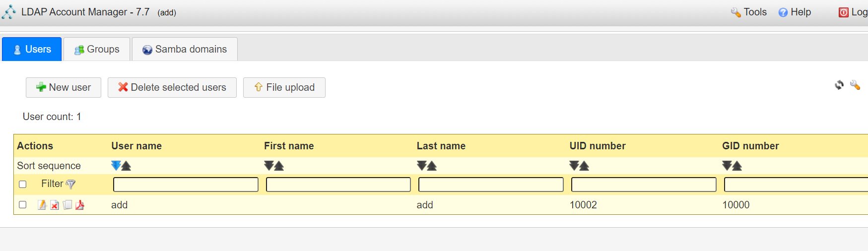
Task: Click the refresh list icon
Action: pyautogui.click(x=839, y=85)
